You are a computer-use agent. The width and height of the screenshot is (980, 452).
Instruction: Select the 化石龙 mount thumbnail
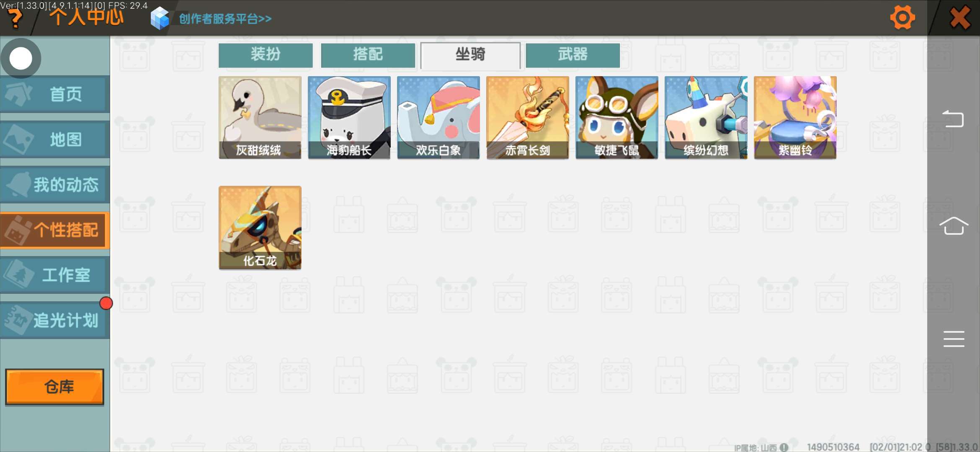pos(260,228)
